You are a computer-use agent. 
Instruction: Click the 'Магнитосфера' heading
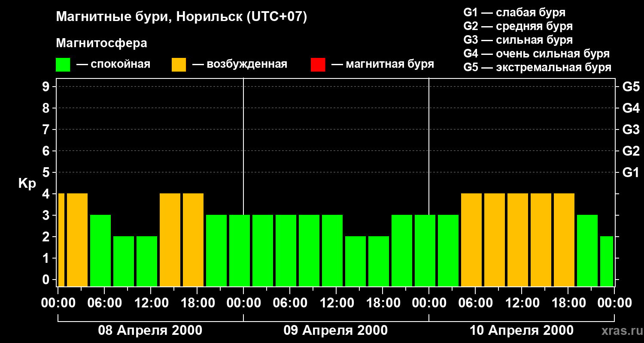tap(101, 43)
